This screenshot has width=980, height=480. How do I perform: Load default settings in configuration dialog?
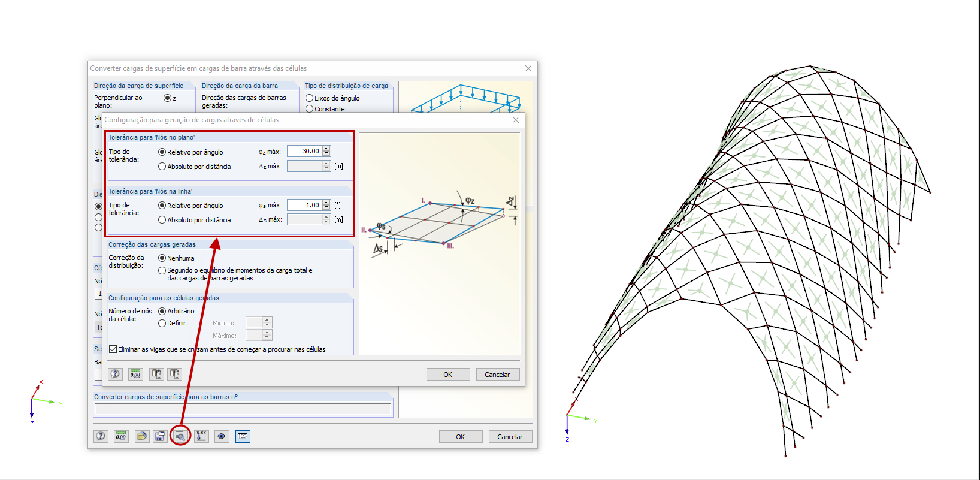(x=156, y=374)
